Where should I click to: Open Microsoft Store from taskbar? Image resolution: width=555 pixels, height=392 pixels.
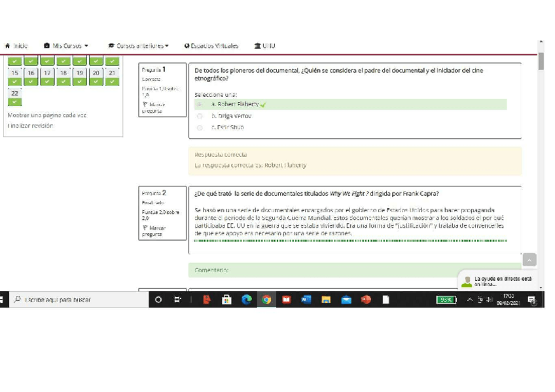click(x=226, y=300)
